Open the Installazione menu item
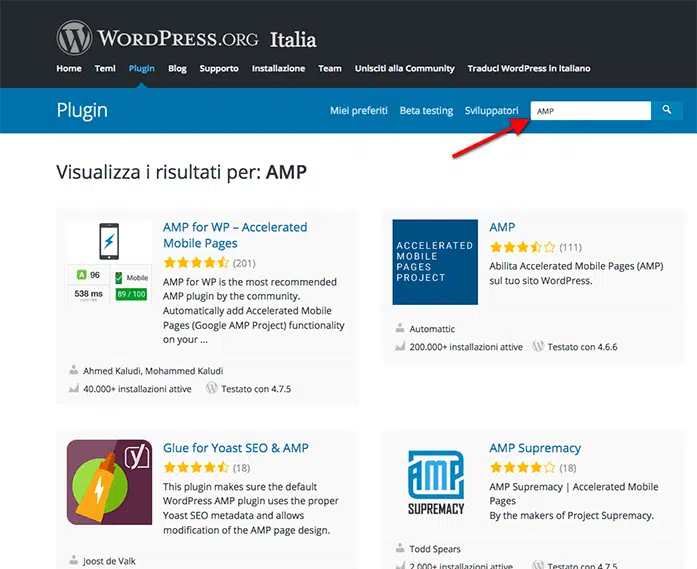 278,68
